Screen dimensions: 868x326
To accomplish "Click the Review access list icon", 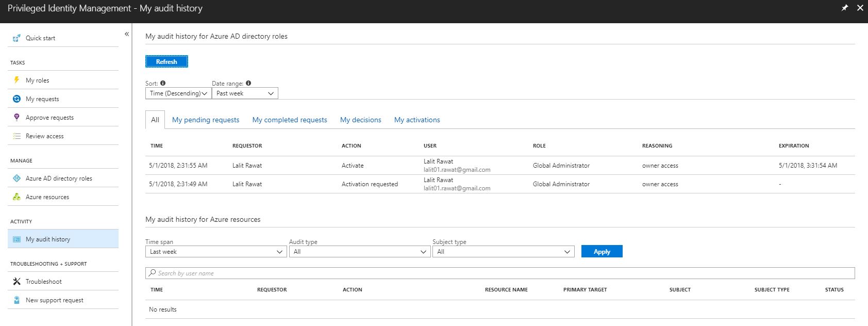I will coord(16,136).
